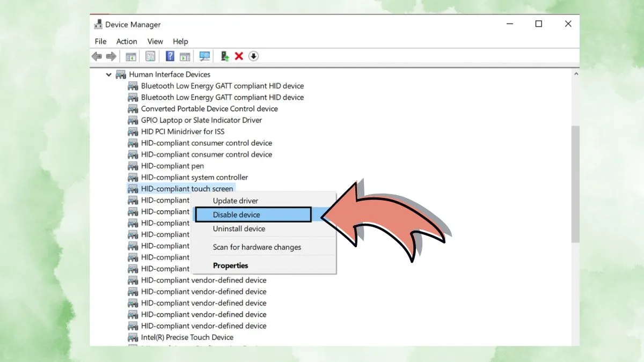Click the blue Help question mark icon

click(x=170, y=56)
